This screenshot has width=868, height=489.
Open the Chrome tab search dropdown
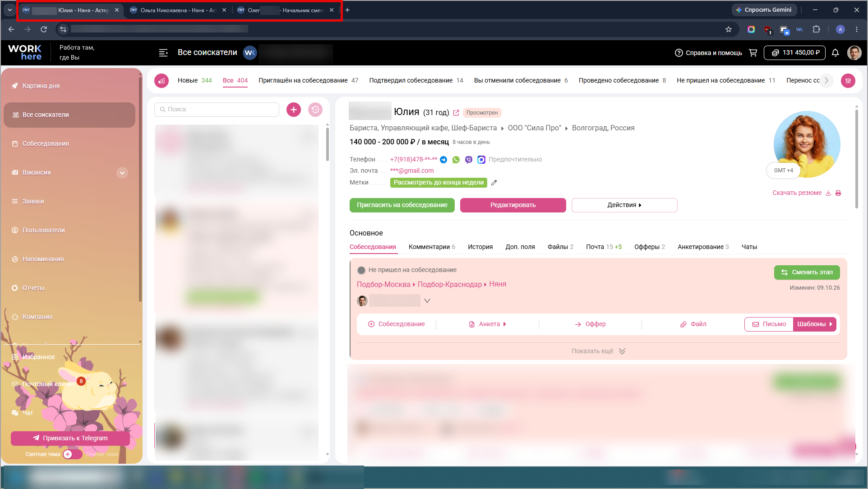point(9,10)
